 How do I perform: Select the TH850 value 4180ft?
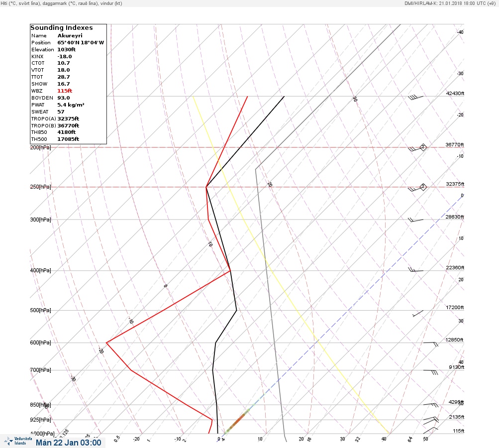click(x=67, y=132)
